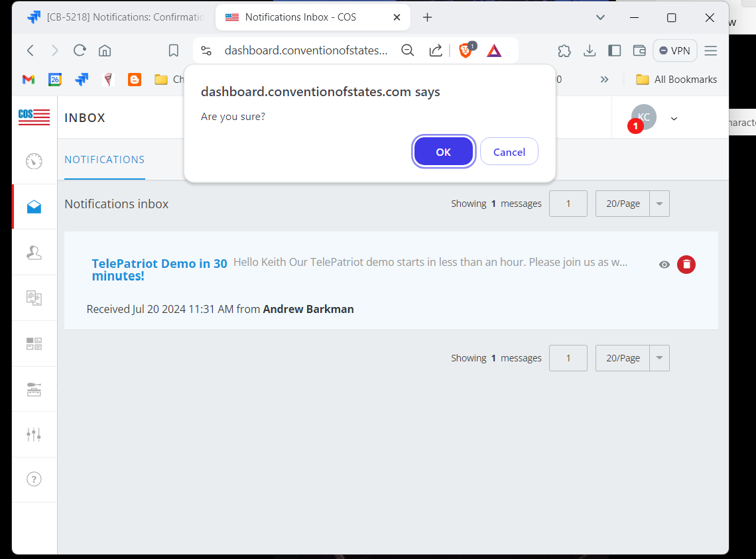Mark the TelePatriot message read with eye icon
The width and height of the screenshot is (756, 559).
[x=664, y=264]
